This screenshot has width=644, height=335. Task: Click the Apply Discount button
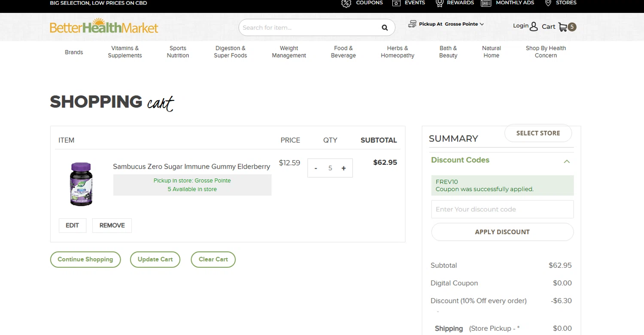pyautogui.click(x=502, y=232)
